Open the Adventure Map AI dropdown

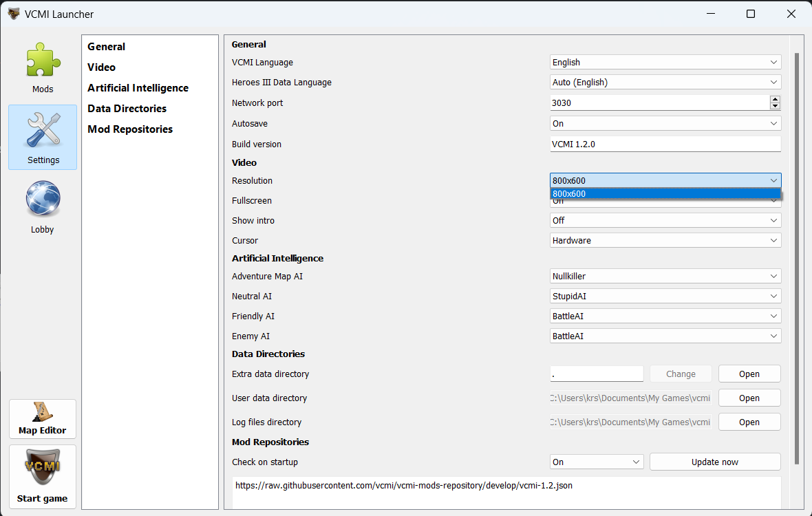pos(665,276)
